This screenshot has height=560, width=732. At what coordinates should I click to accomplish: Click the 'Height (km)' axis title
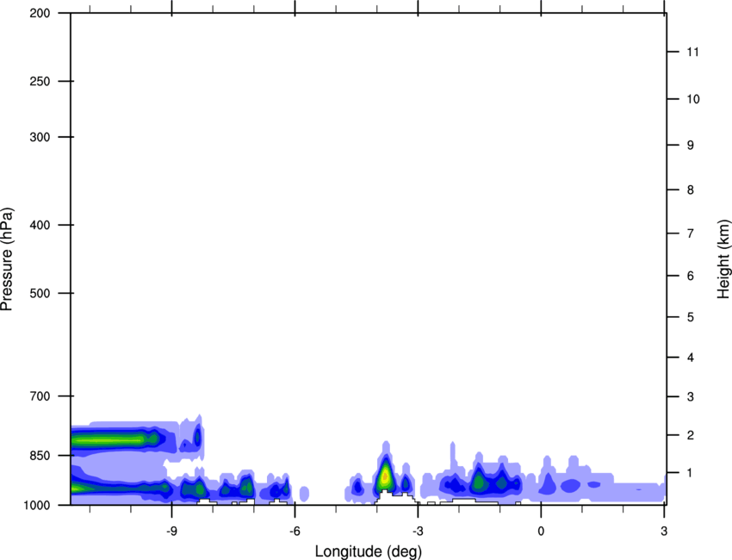(x=723, y=259)
